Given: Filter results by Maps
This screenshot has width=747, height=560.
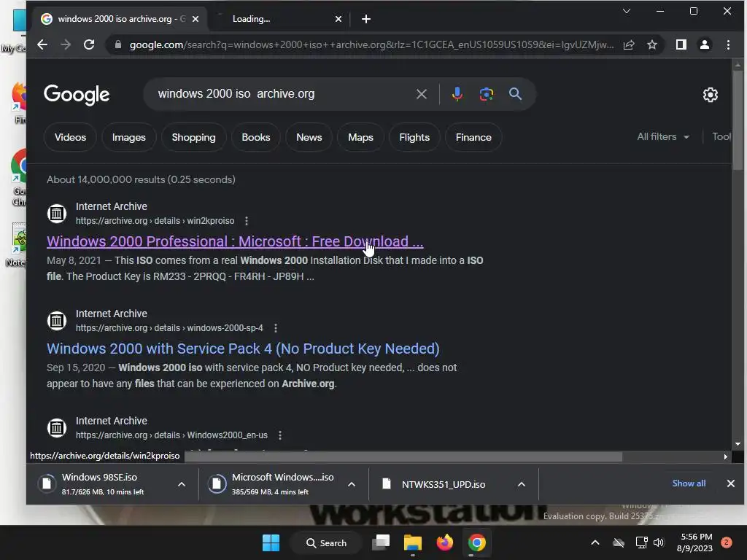Looking at the screenshot, I should [360, 137].
